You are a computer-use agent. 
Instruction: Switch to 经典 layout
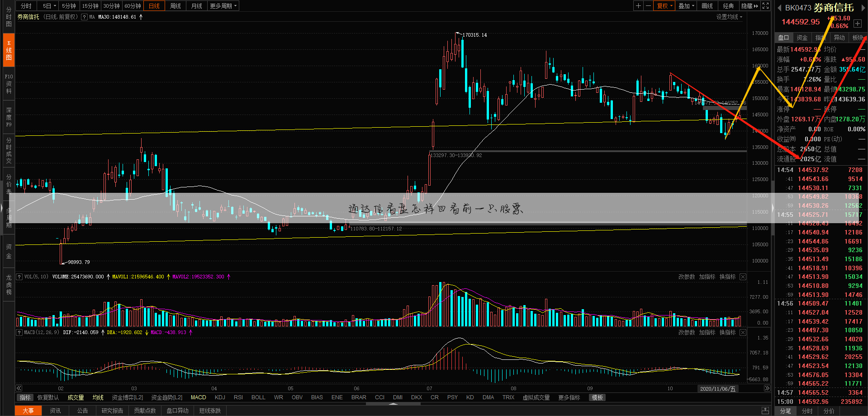pyautogui.click(x=728, y=6)
